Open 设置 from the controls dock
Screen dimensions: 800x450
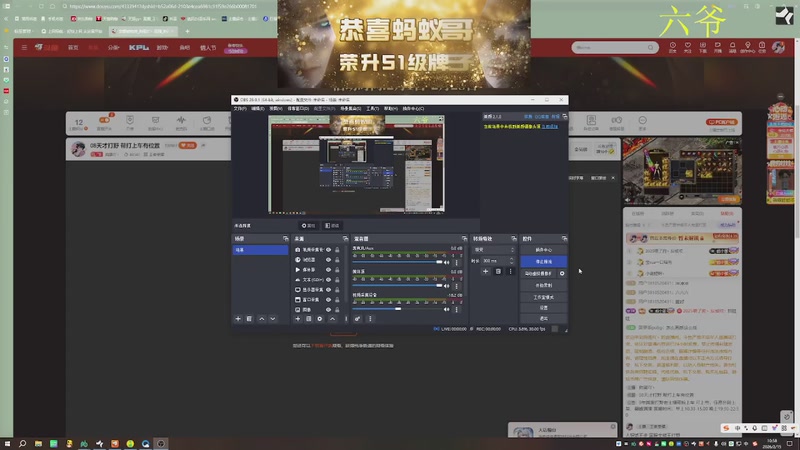coord(543,308)
